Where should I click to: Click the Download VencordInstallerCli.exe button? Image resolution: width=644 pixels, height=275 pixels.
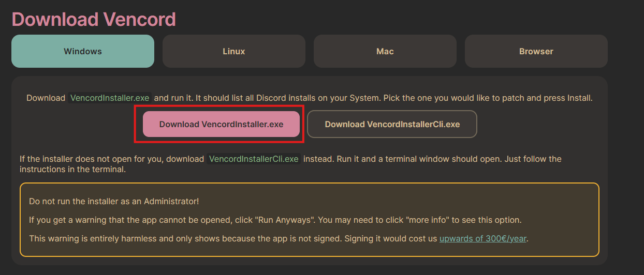click(392, 124)
